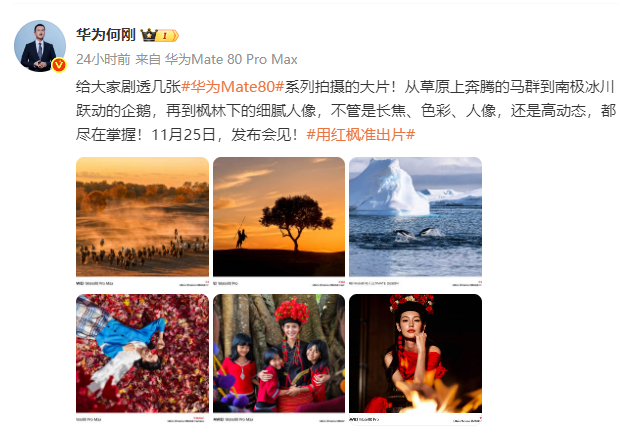View the galloping horse herd photo
Image resolution: width=635 pixels, height=435 pixels.
tap(143, 217)
